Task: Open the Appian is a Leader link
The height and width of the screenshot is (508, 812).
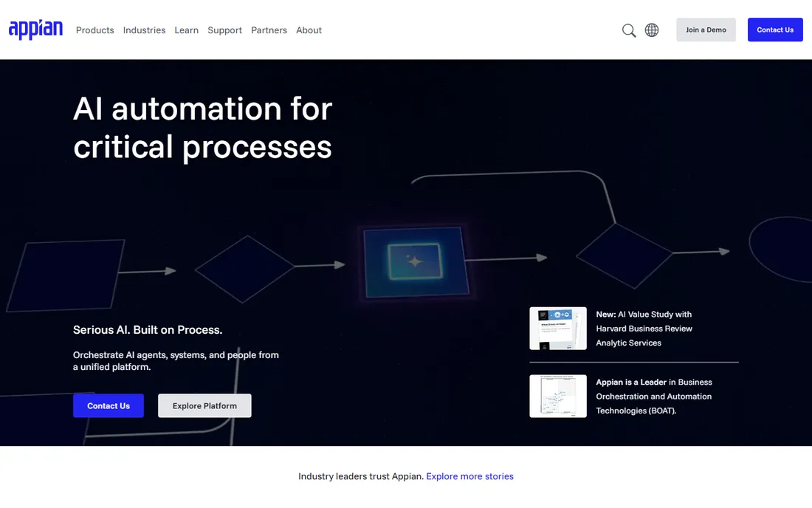Action: click(x=653, y=397)
